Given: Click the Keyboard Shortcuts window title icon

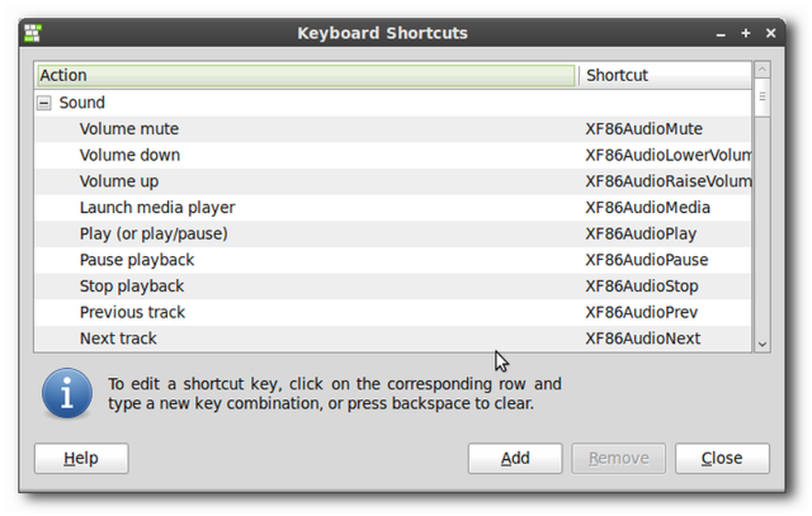Looking at the screenshot, I should tap(32, 33).
